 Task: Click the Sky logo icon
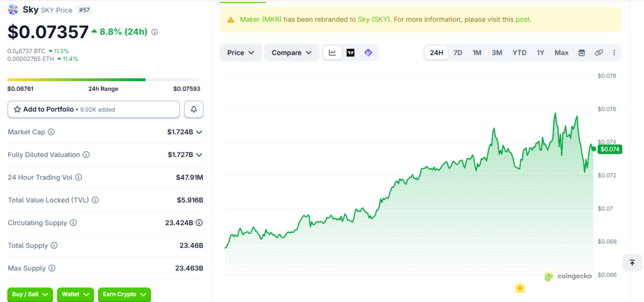click(13, 10)
